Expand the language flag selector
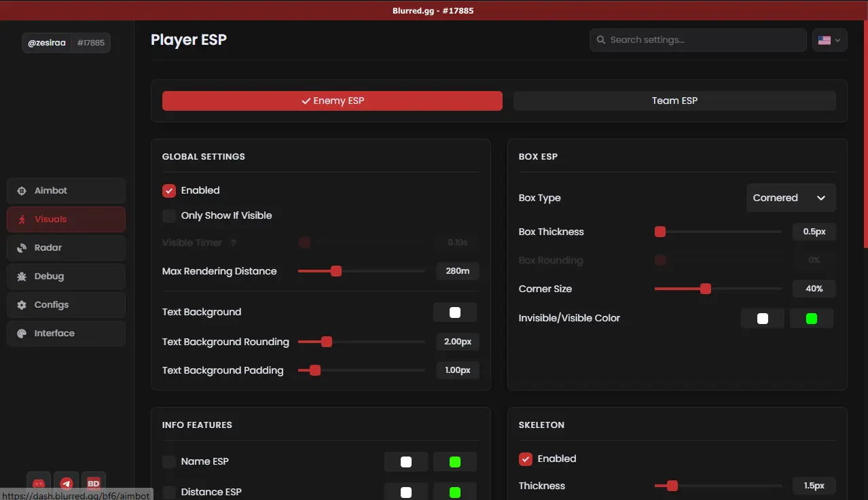868x500 pixels. coord(829,40)
